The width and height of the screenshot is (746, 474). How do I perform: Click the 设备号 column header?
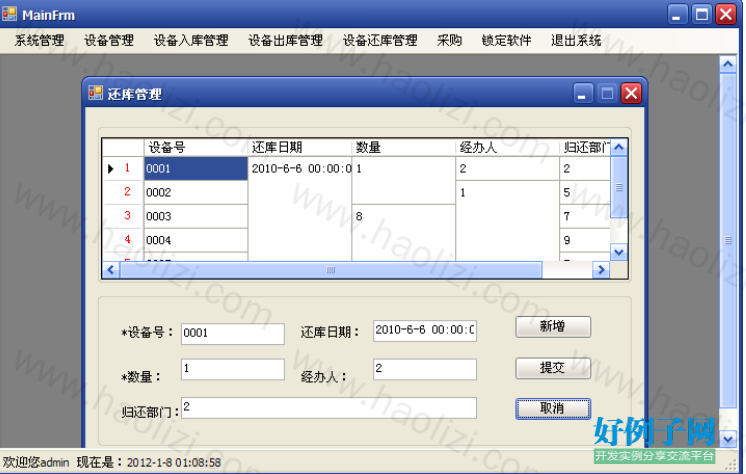[196, 148]
